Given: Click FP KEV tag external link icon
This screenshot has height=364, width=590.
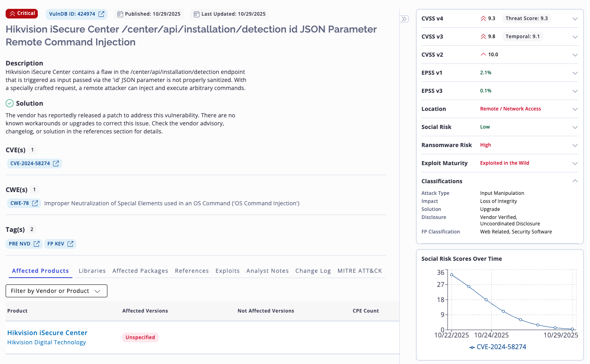Looking at the screenshot, I should pyautogui.click(x=70, y=244).
